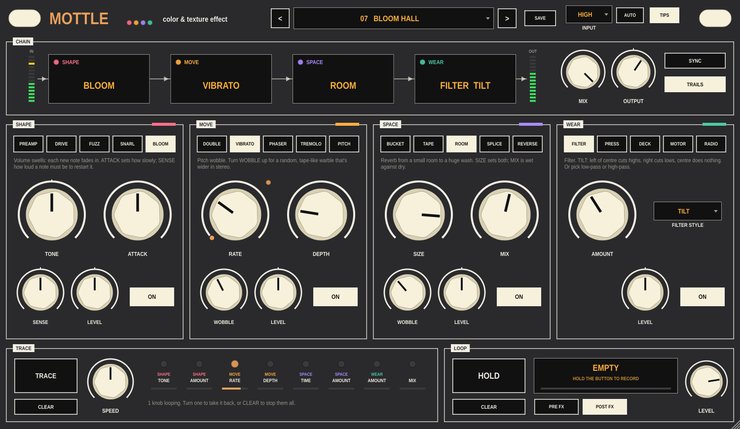Viewport: 740px width, 429px height.
Task: Select the TREMOLO move mode
Action: tap(311, 144)
